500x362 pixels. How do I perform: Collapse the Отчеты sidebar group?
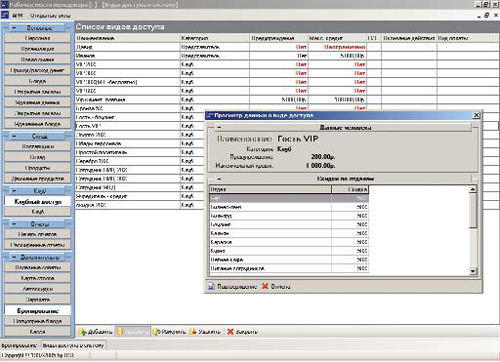click(14, 224)
